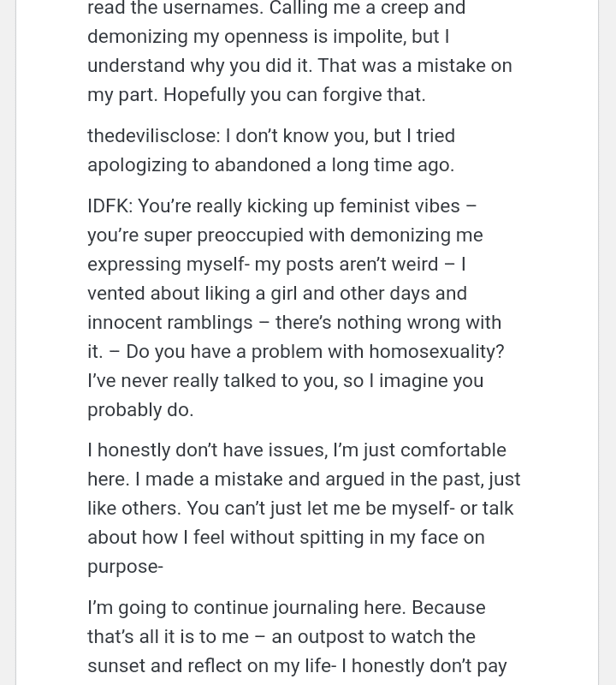Click the words "probably do."

point(140,410)
